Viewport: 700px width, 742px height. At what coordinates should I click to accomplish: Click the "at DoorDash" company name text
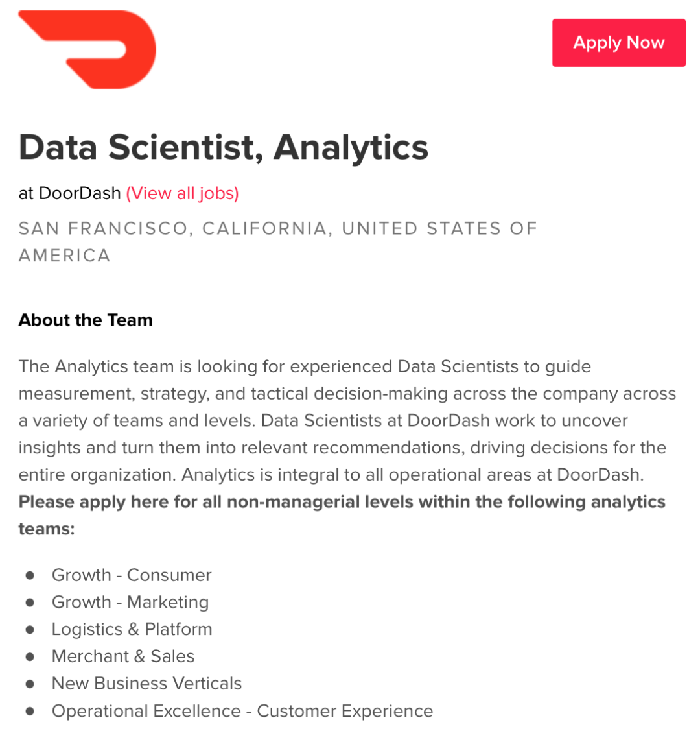[69, 193]
